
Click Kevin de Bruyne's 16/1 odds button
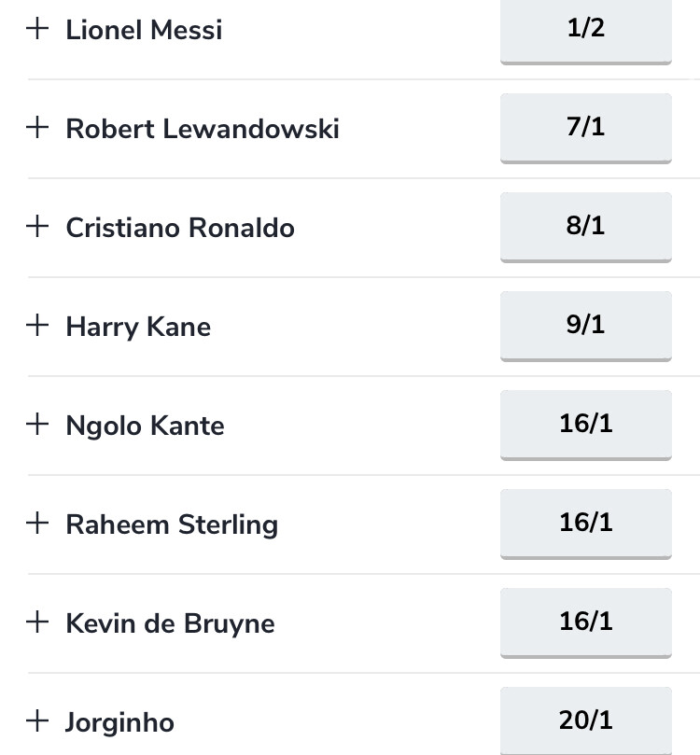586,623
